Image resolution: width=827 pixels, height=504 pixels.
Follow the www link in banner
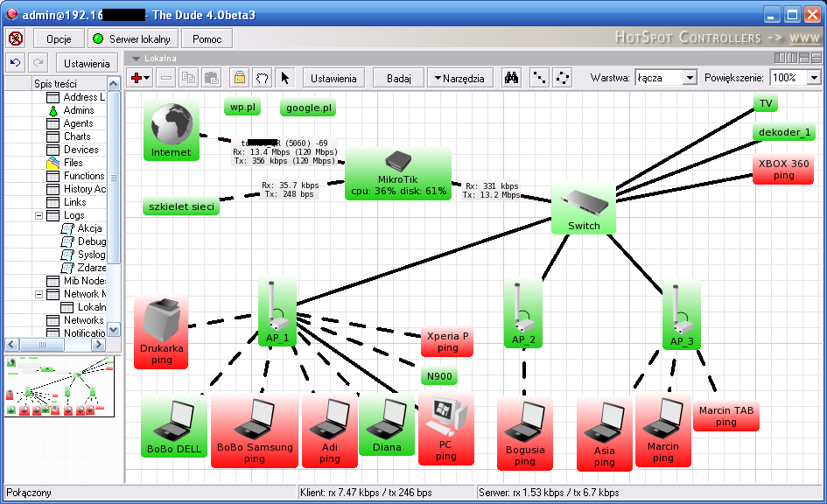pyautogui.click(x=804, y=38)
